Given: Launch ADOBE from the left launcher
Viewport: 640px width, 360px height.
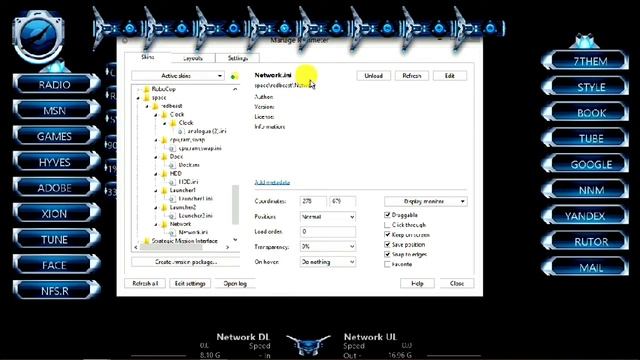Looking at the screenshot, I should coord(55,188).
